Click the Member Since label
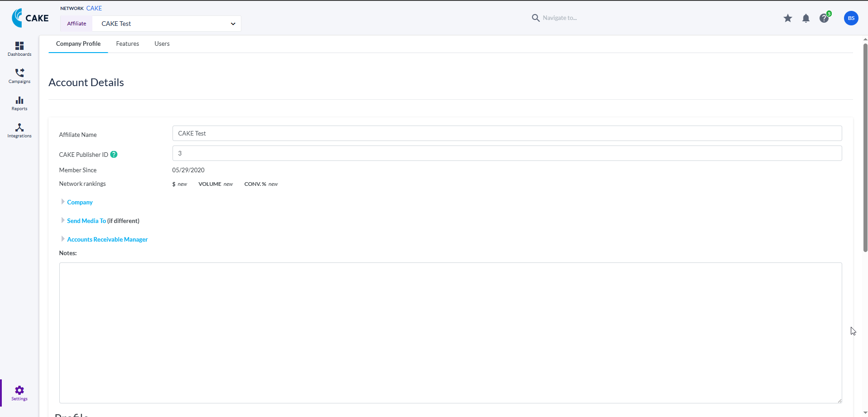 pos(78,170)
